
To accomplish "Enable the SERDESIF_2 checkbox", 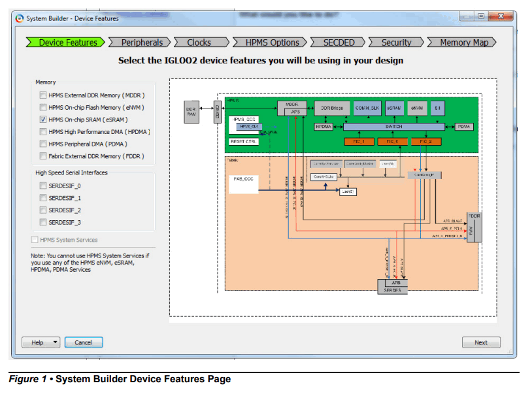I will pyautogui.click(x=43, y=210).
